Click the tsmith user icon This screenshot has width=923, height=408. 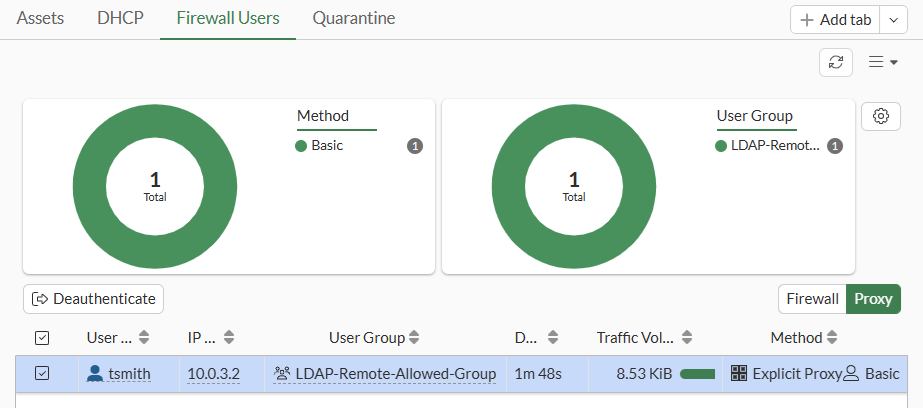(95, 374)
